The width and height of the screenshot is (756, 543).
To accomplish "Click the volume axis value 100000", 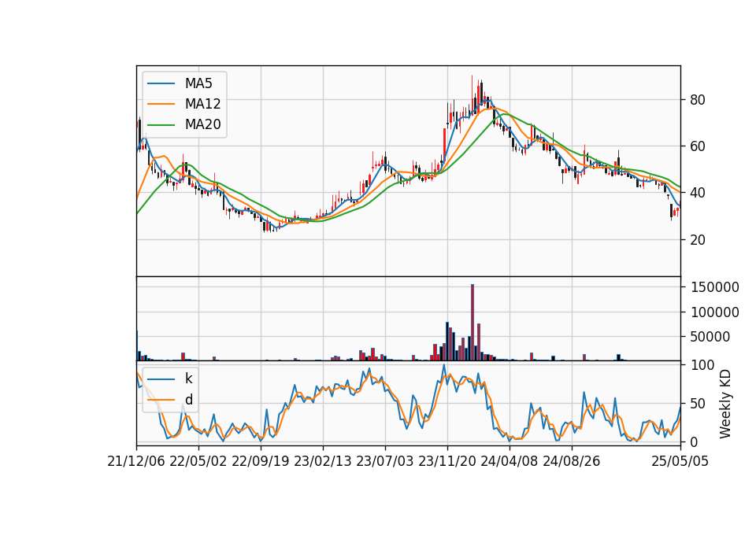I will pyautogui.click(x=714, y=312).
